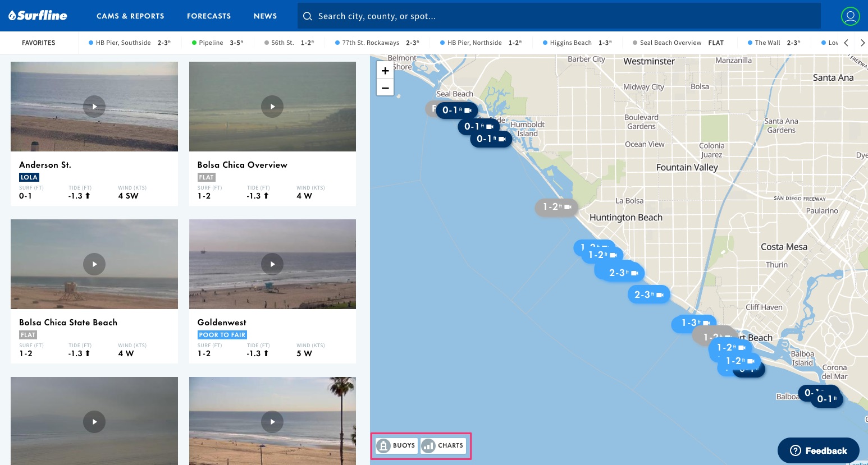Play the Bolsa Chica Overview cam
Image resolution: width=868 pixels, height=465 pixels.
coord(272,107)
